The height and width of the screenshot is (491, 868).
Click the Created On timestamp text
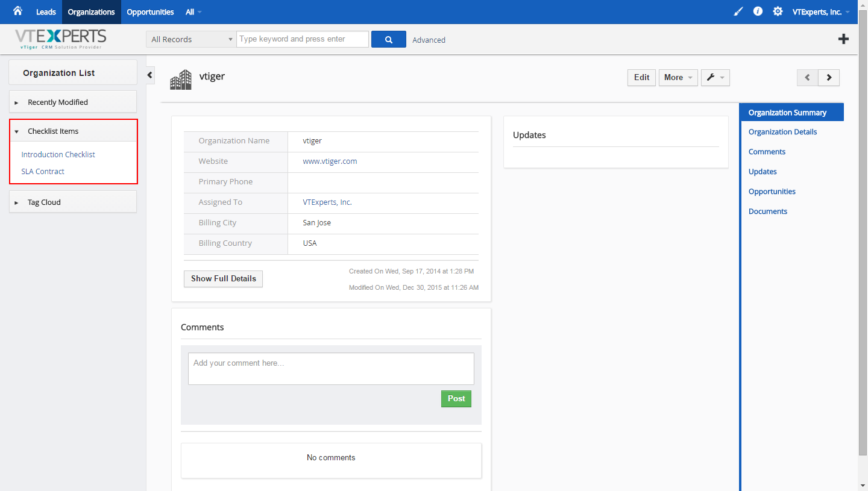pos(411,271)
